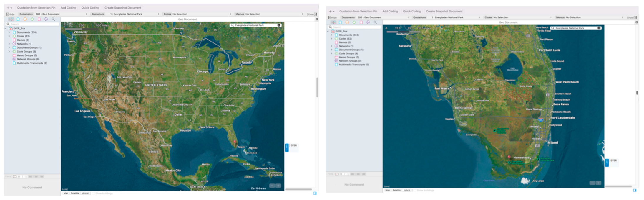Click quotations filter icon in left window sidebar
This screenshot has height=200, width=644.
(x=25, y=19)
